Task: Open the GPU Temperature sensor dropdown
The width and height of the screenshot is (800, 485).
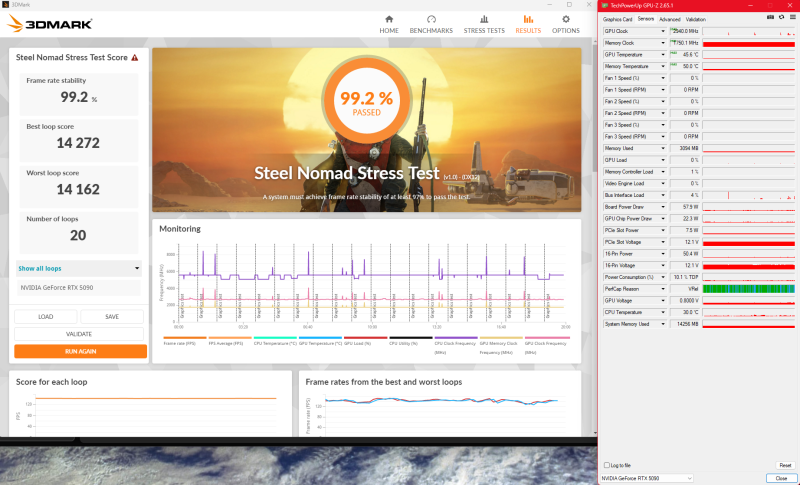Action: [x=663, y=55]
